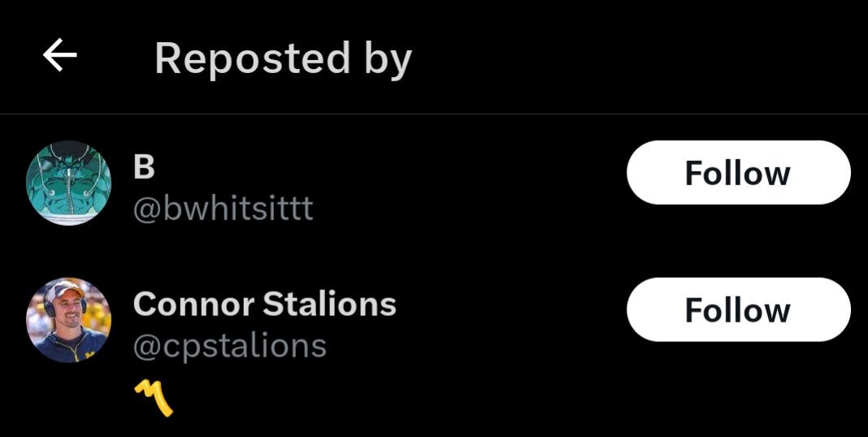Open the @cpstalions handle
This screenshot has width=868, height=437.
tap(229, 346)
